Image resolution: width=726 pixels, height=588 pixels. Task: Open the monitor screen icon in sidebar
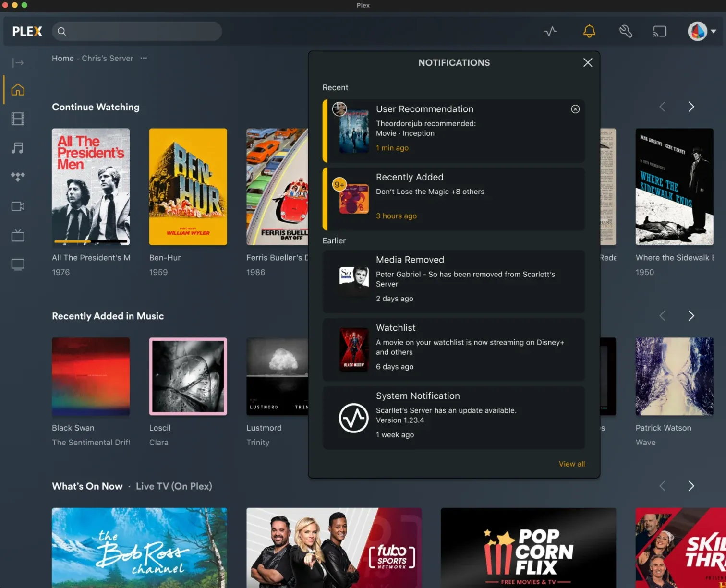click(18, 264)
